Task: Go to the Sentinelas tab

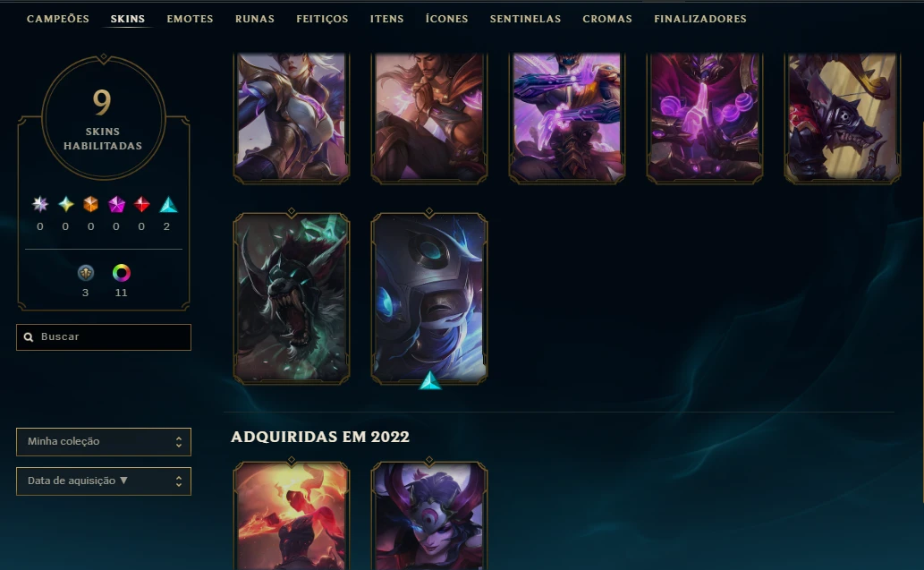Action: tap(525, 19)
